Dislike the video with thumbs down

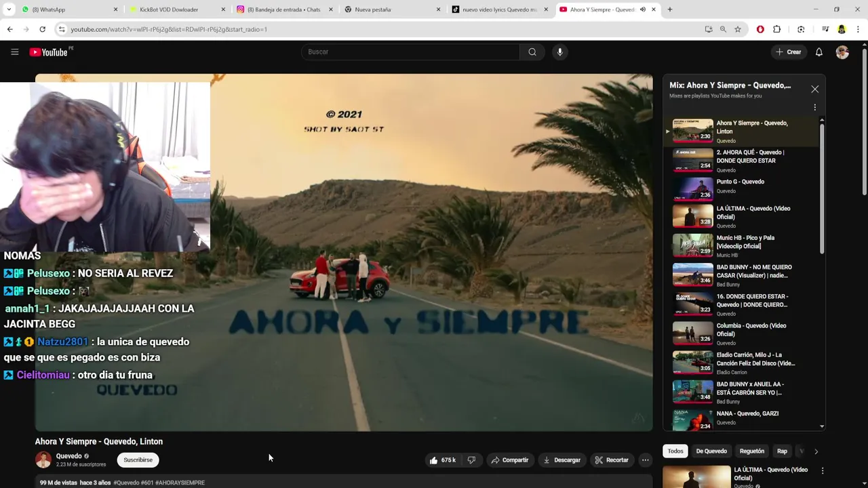pyautogui.click(x=471, y=460)
